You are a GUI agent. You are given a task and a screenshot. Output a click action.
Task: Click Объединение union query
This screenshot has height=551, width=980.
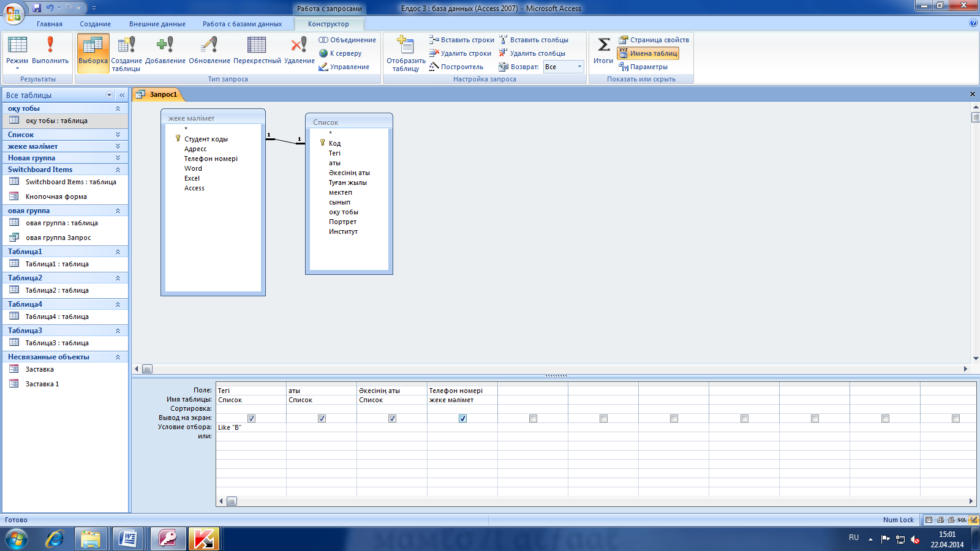347,40
